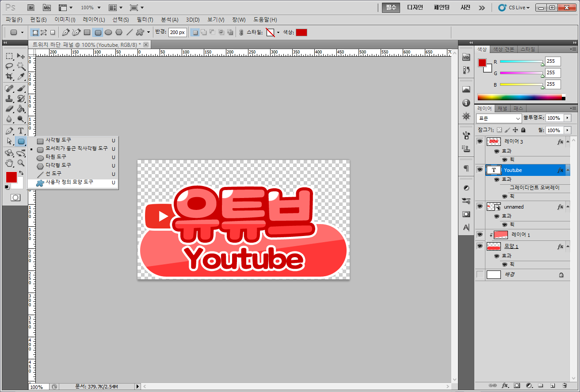Viewport: 580px width, 392px height.
Task: Collapse effects of 모양 1 layer
Action: pos(568,246)
